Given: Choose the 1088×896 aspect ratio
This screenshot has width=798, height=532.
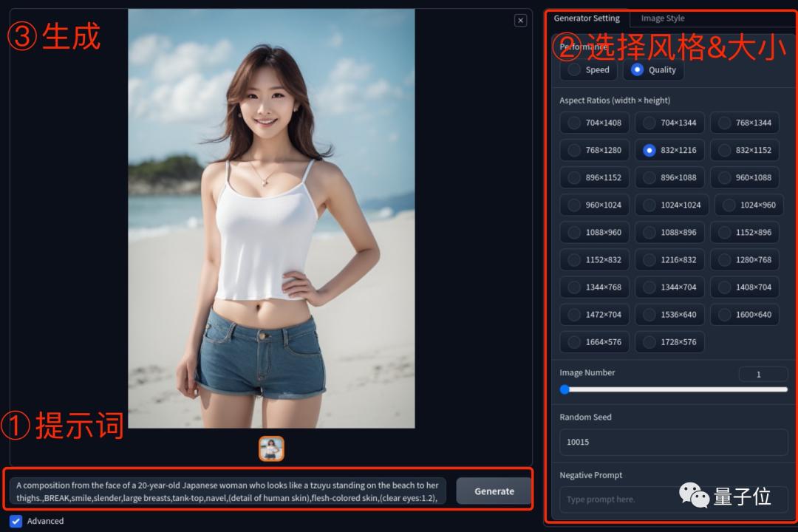Looking at the screenshot, I should [x=669, y=233].
